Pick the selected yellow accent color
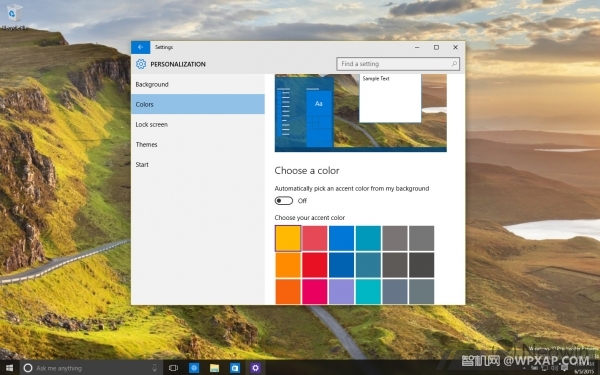 (x=288, y=238)
